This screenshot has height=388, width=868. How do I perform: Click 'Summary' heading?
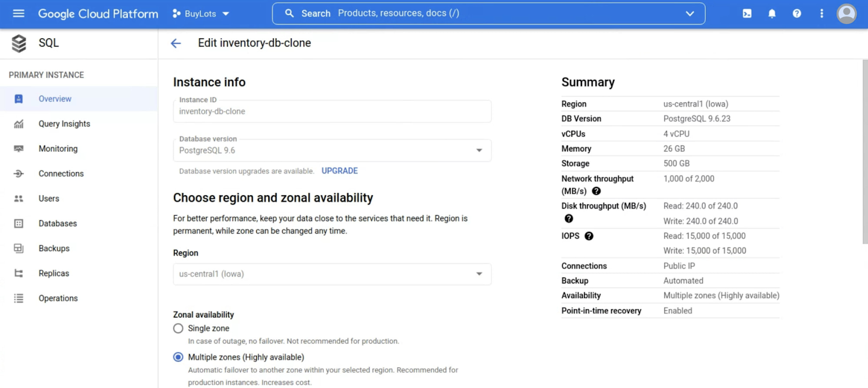[x=588, y=82]
